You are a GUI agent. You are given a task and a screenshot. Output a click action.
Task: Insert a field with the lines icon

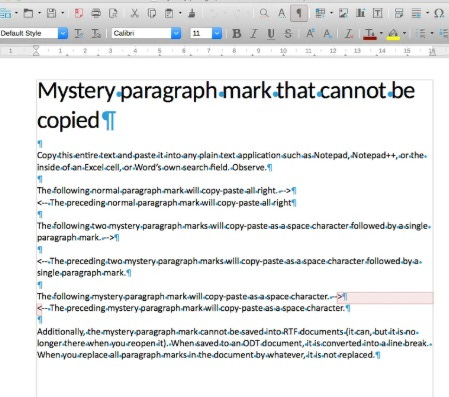point(416,13)
